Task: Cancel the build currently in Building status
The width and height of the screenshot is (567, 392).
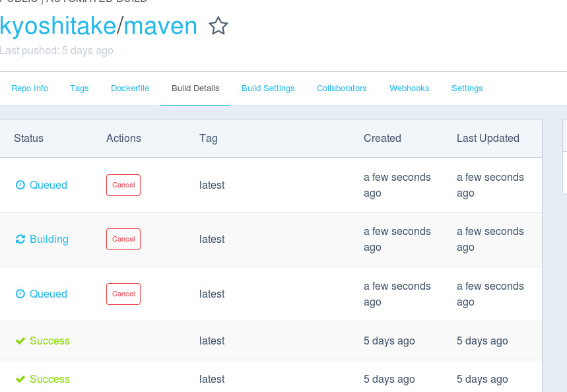Action: tap(123, 239)
